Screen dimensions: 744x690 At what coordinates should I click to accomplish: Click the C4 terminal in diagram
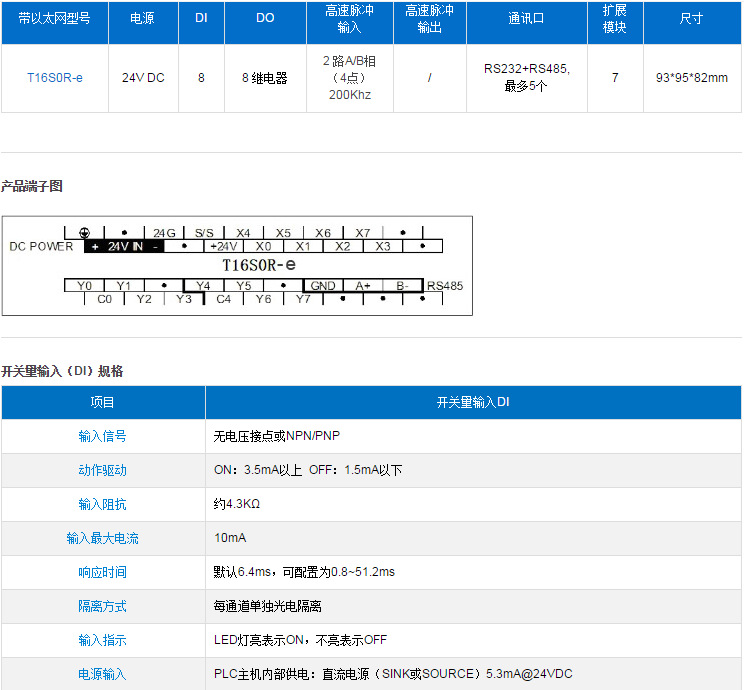click(x=223, y=299)
